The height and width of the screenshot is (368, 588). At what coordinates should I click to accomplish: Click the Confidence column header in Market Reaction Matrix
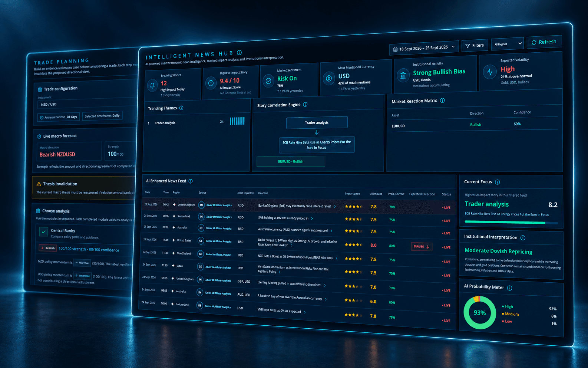(522, 112)
